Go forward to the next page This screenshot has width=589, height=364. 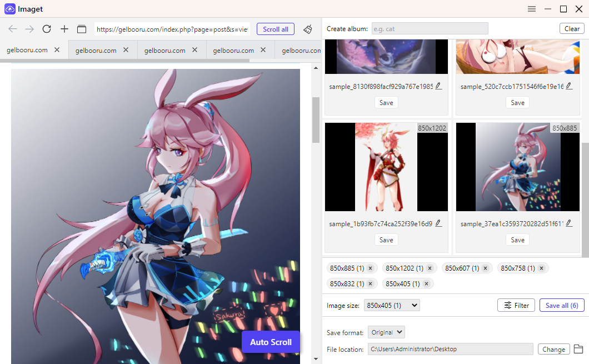(29, 29)
